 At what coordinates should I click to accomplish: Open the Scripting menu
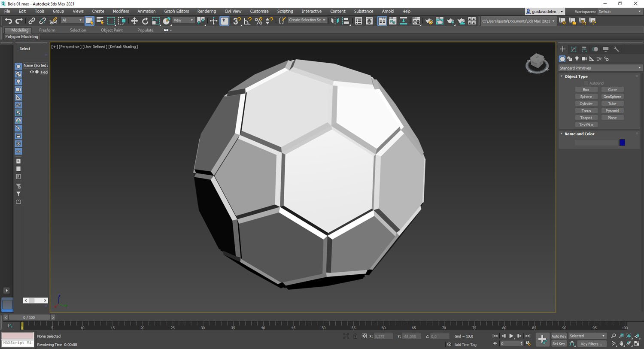pyautogui.click(x=285, y=11)
